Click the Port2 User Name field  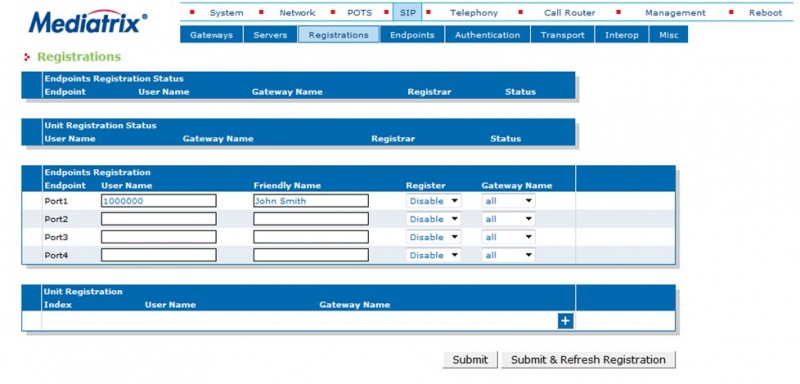(159, 219)
